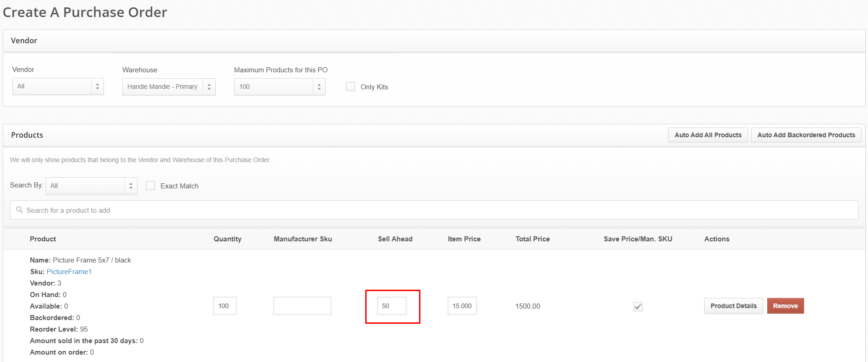Select the Sell Ahead field with 50
The width and height of the screenshot is (868, 362).
point(391,306)
